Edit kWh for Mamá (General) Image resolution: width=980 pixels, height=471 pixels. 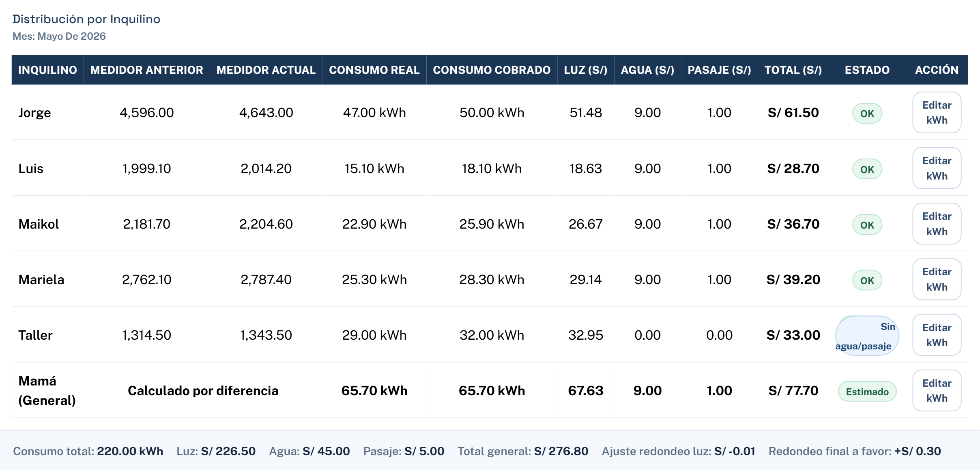(937, 391)
